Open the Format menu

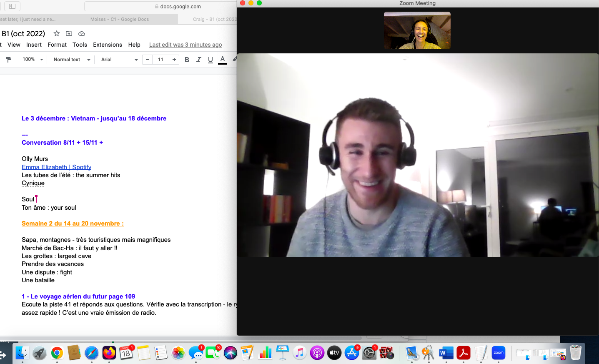pos(57,45)
